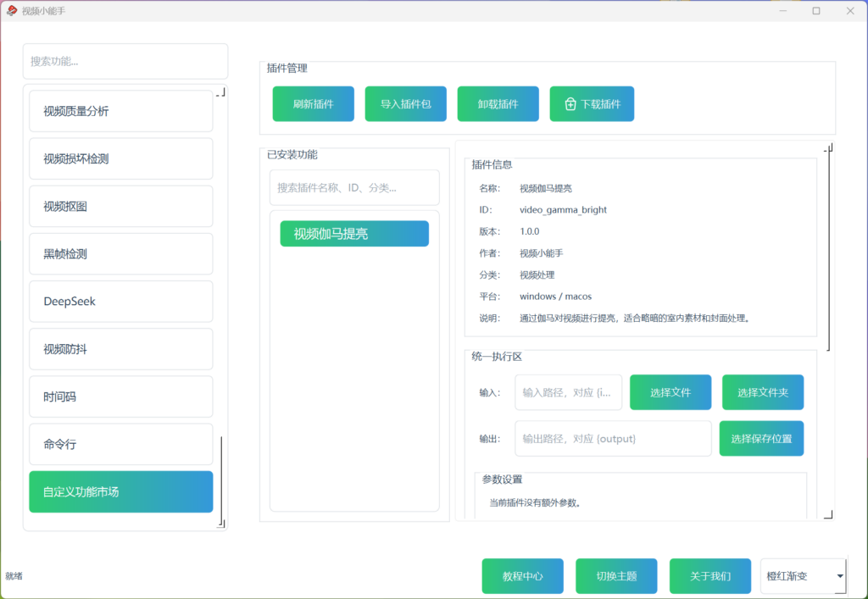Image resolution: width=868 pixels, height=599 pixels.
Task: Click the version value 1.0.0
Action: [x=529, y=231]
